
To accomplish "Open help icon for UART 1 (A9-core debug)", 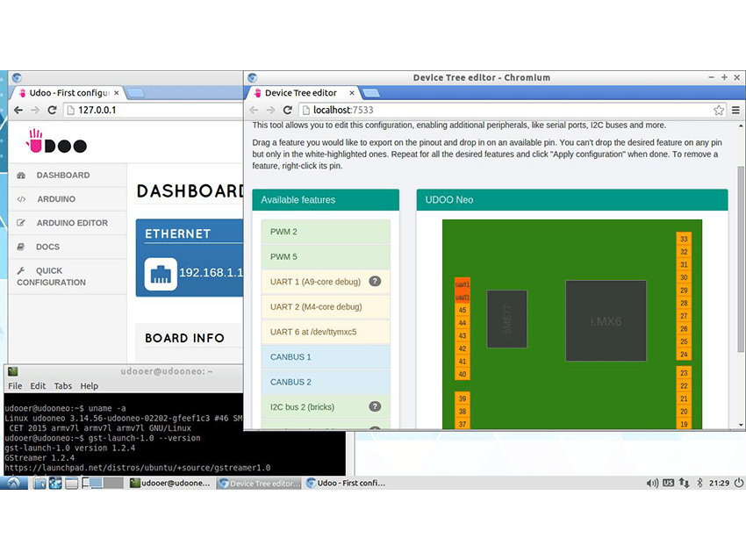I will (375, 281).
